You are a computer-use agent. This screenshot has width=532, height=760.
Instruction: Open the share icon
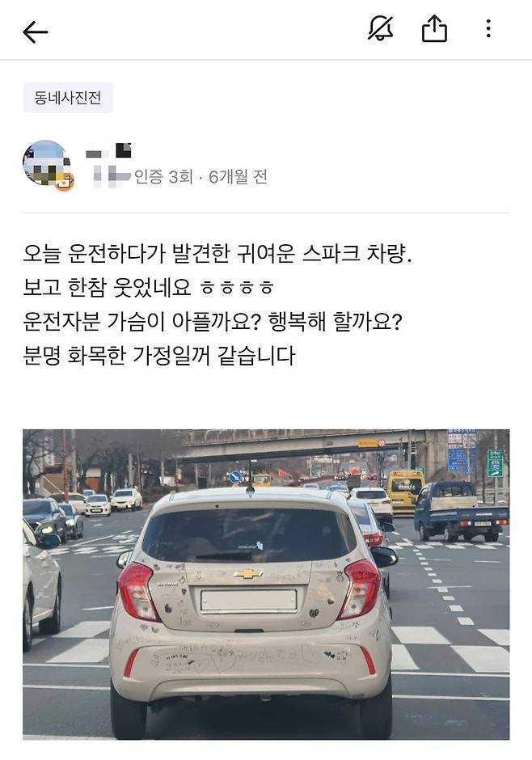click(434, 28)
